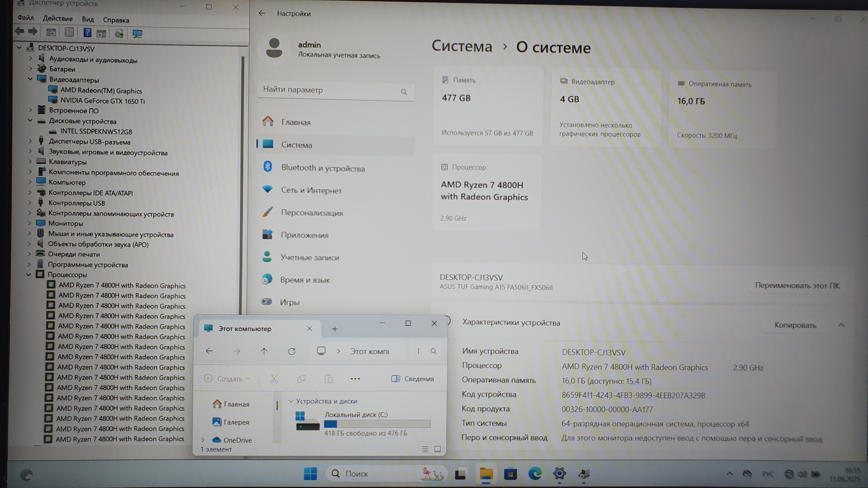Open the three-dots more options menu
This screenshot has width=868, height=488.
(x=355, y=378)
